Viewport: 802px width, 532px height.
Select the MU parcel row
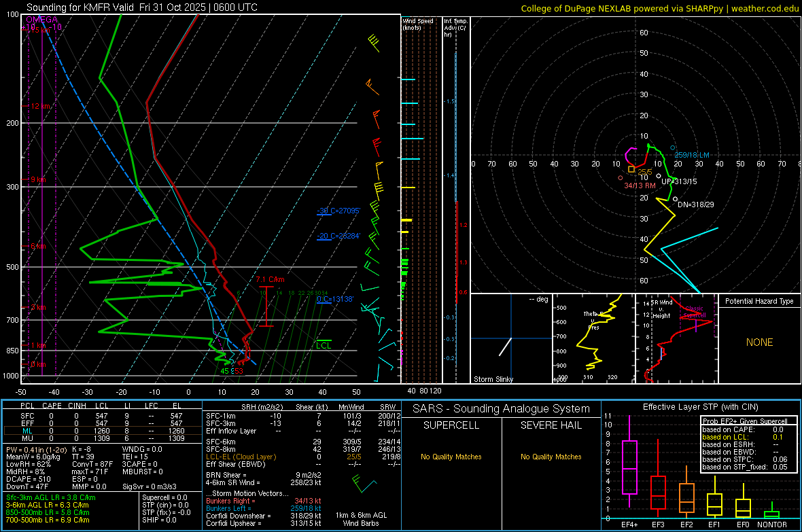103,438
